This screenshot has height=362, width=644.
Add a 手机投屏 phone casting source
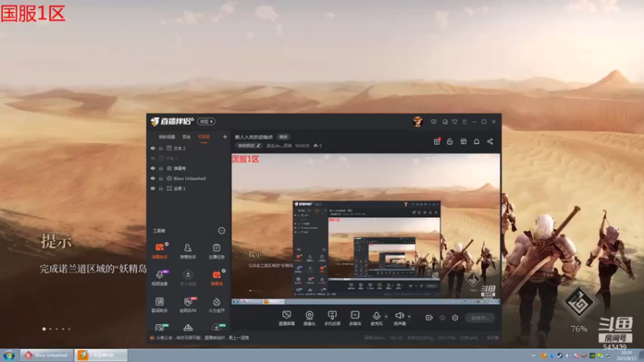332,318
